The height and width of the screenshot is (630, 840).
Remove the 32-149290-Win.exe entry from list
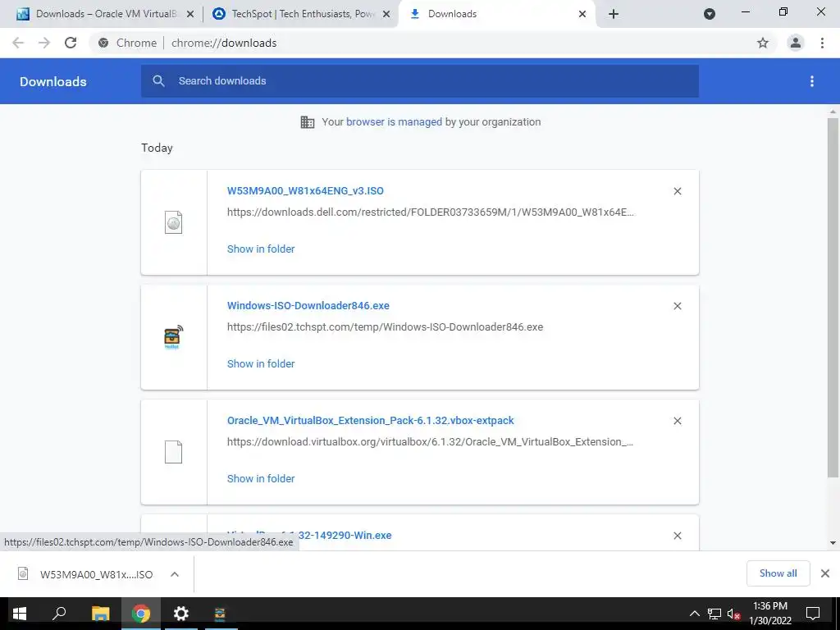(677, 536)
